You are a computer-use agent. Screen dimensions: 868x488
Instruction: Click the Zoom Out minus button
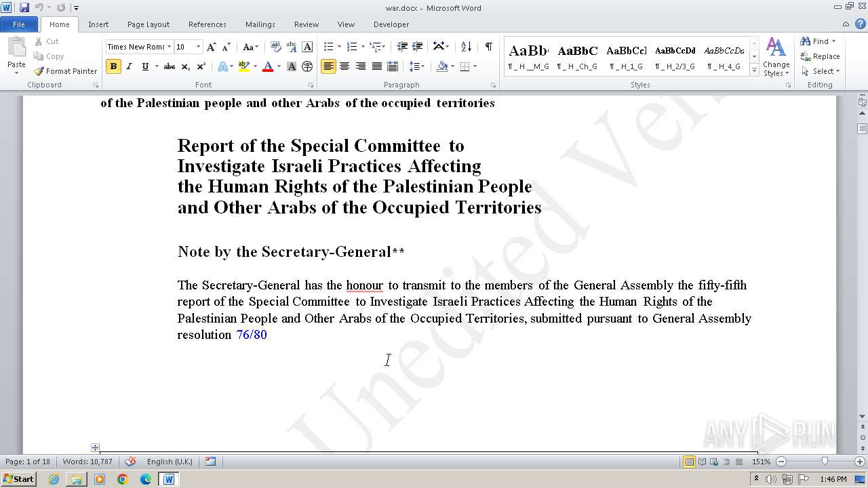click(781, 462)
